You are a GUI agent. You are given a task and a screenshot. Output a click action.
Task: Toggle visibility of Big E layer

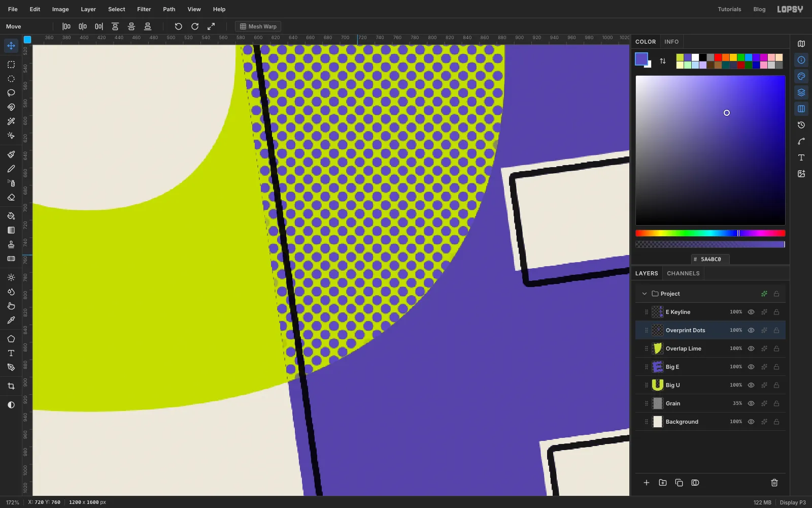[751, 367]
